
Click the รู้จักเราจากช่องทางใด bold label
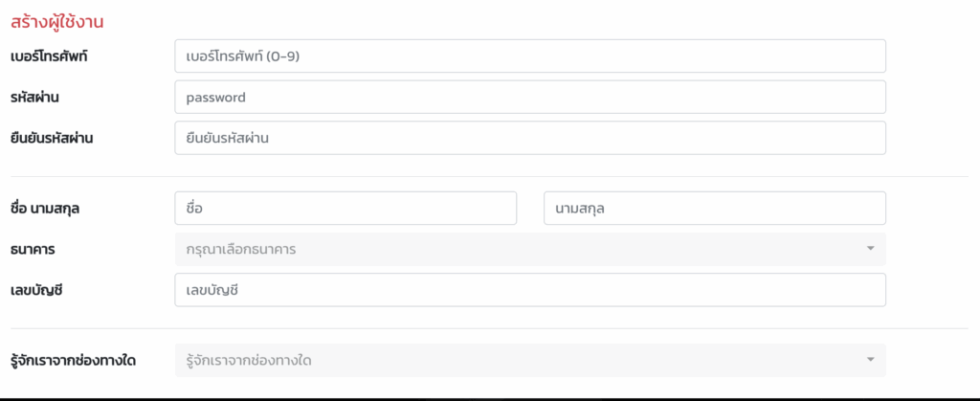(x=79, y=361)
